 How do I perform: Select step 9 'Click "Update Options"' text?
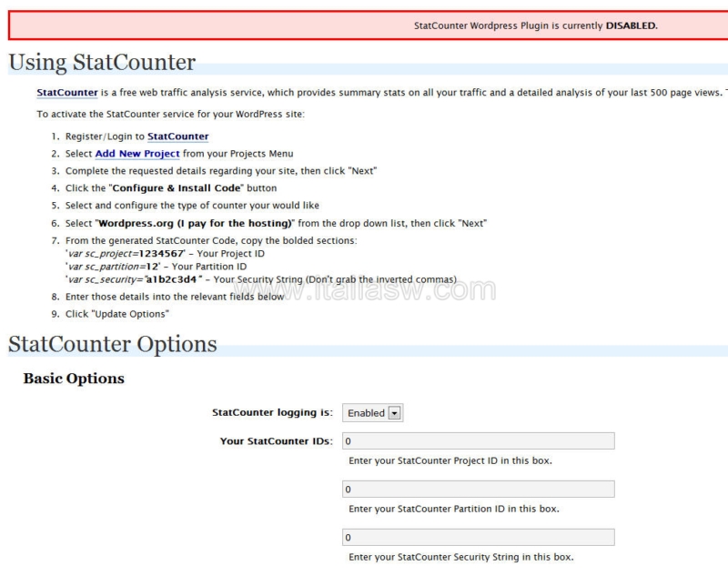117,314
